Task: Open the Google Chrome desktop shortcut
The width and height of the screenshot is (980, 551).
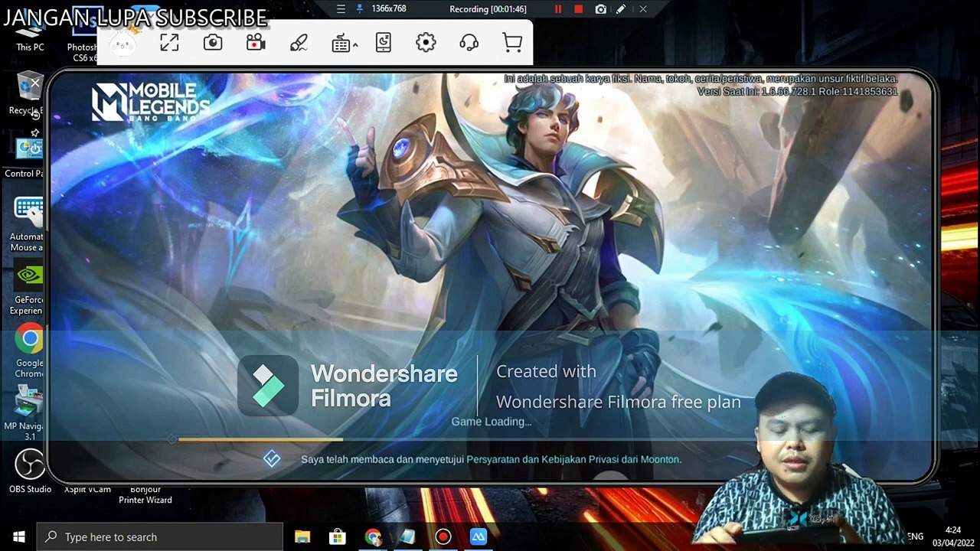Action: click(x=29, y=350)
